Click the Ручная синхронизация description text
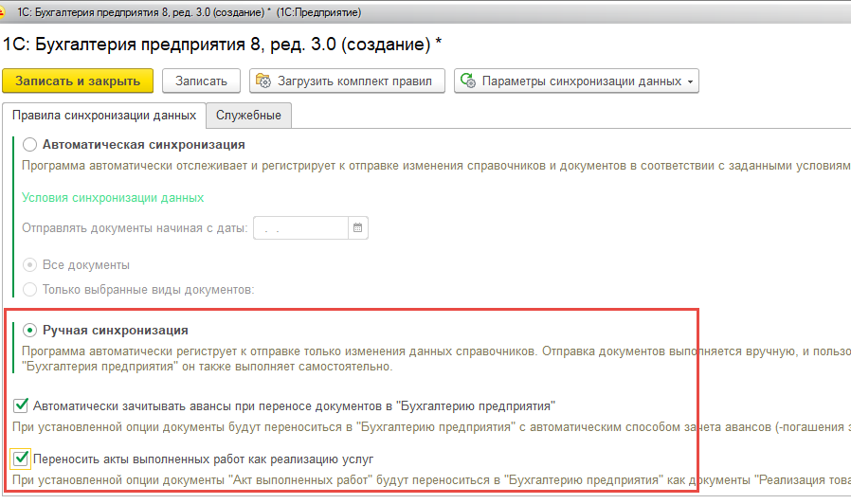Viewport: 851px width, 504px height. pyautogui.click(x=436, y=359)
